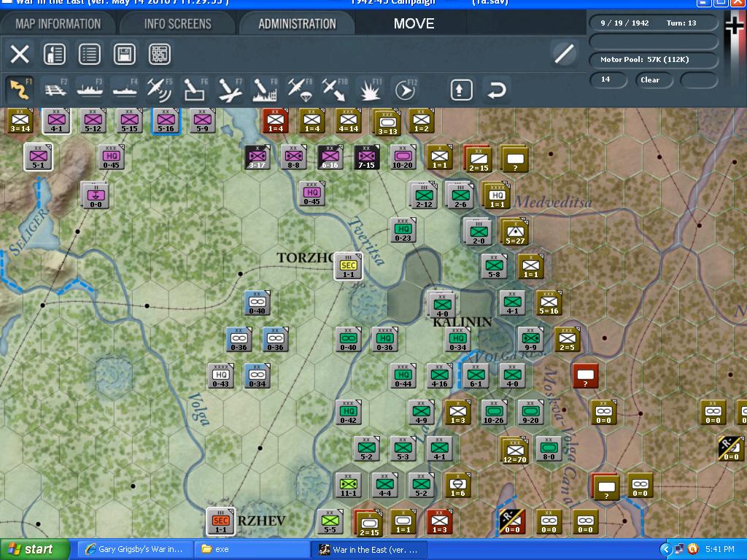The image size is (747, 560).
Task: Select the green 9-9 unit counter
Action: pyautogui.click(x=531, y=339)
